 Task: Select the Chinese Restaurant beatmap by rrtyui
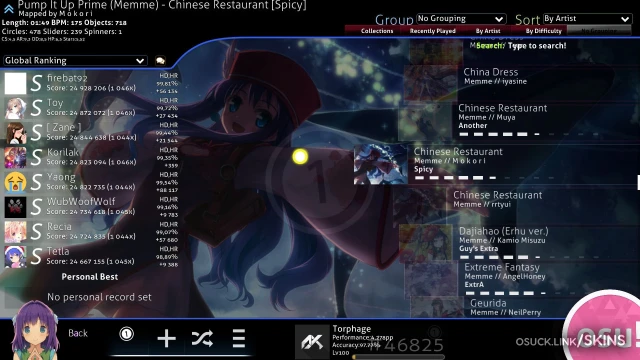pyautogui.click(x=516, y=205)
